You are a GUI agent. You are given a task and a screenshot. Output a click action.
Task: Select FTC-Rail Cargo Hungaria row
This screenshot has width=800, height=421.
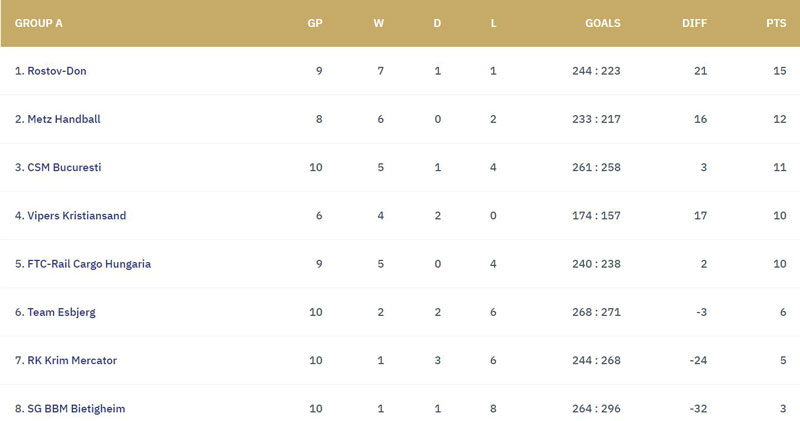pos(400,264)
